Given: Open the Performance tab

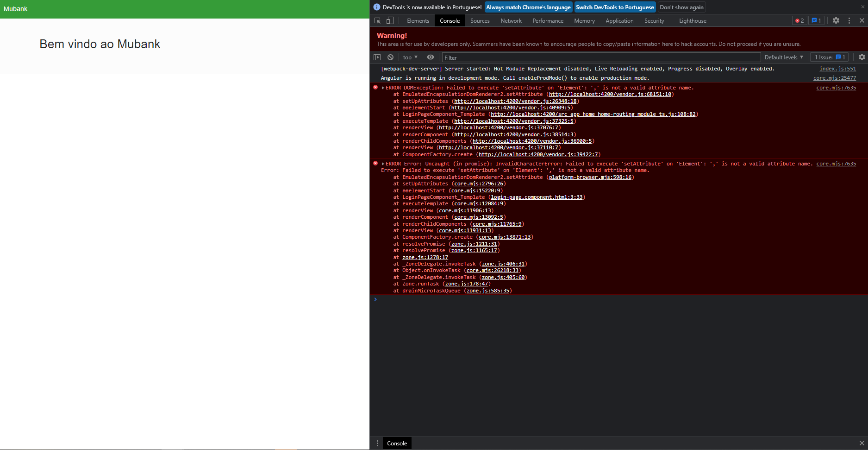Looking at the screenshot, I should [548, 21].
